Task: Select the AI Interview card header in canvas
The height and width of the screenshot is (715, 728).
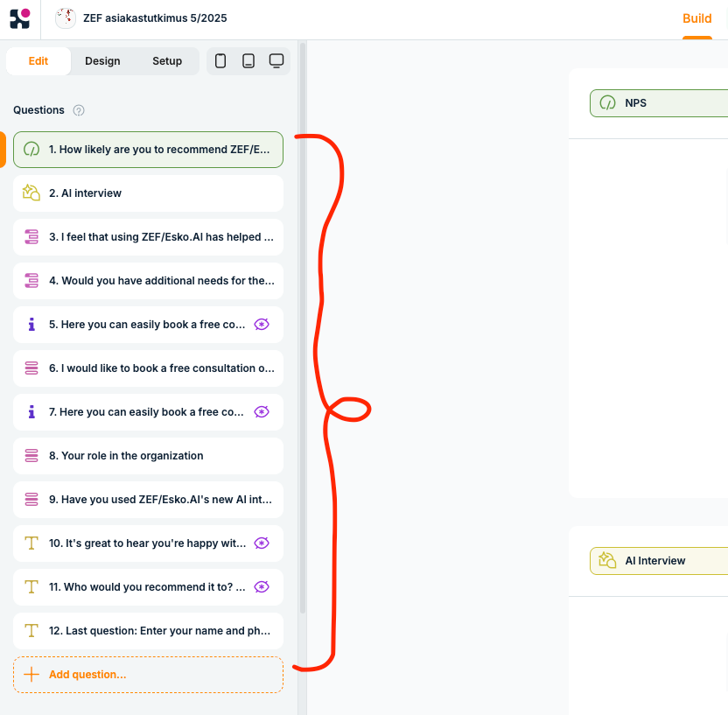Action: (659, 561)
